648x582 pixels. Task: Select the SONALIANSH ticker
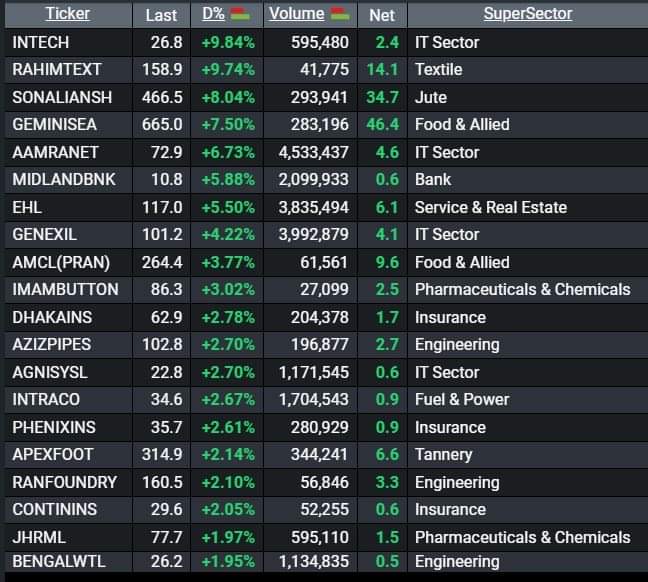click(x=62, y=97)
